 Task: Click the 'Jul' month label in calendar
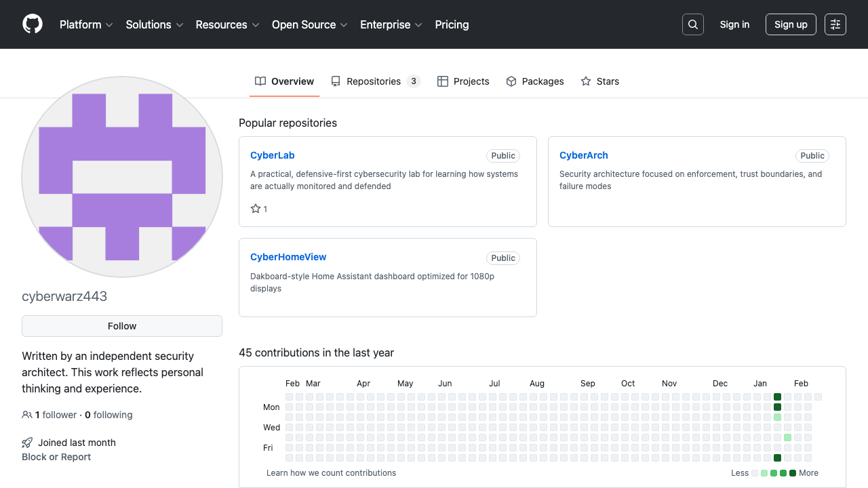[x=494, y=384]
